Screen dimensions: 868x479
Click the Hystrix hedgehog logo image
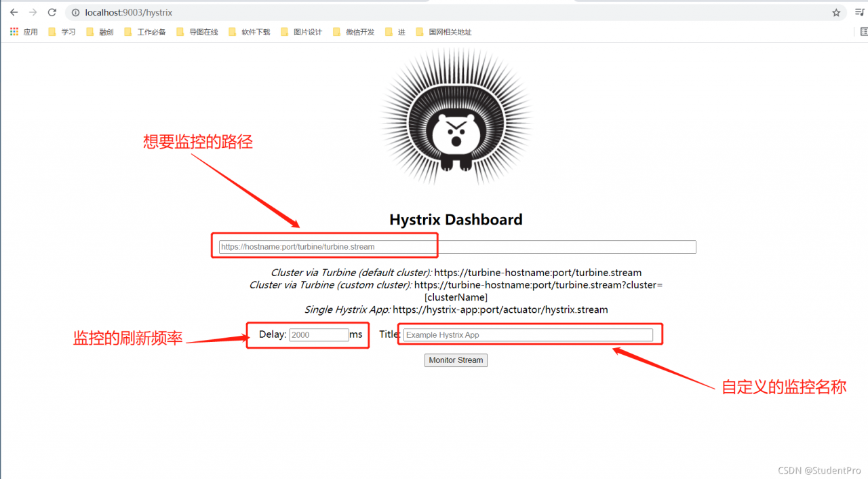click(456, 117)
